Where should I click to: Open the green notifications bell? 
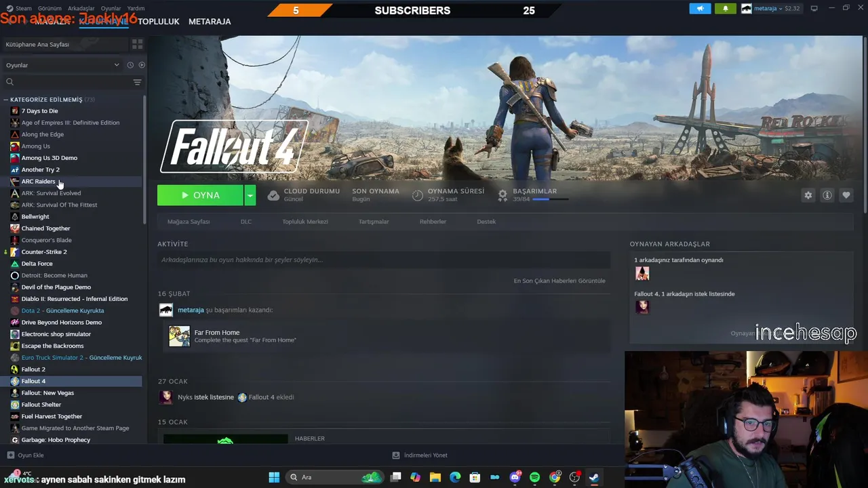(x=725, y=8)
